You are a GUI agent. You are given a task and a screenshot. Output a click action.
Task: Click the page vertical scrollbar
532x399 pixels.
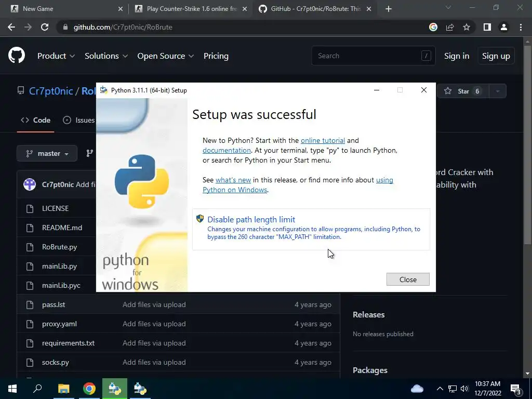(527, 144)
